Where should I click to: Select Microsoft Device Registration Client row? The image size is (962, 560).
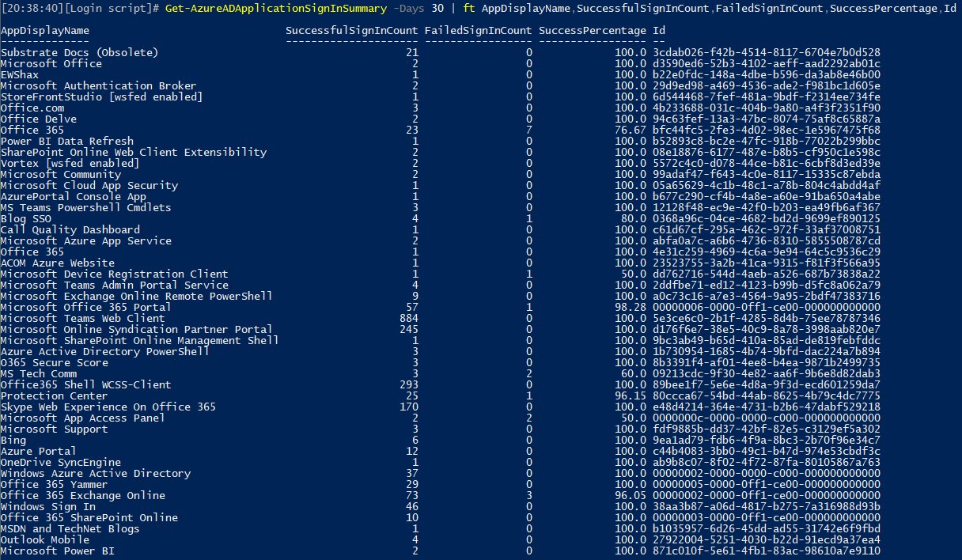click(x=115, y=274)
